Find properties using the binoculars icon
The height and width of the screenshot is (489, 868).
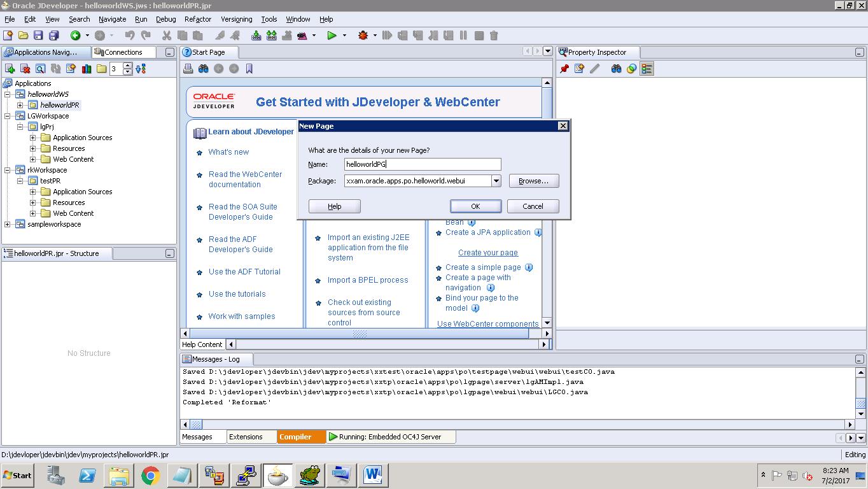click(615, 68)
